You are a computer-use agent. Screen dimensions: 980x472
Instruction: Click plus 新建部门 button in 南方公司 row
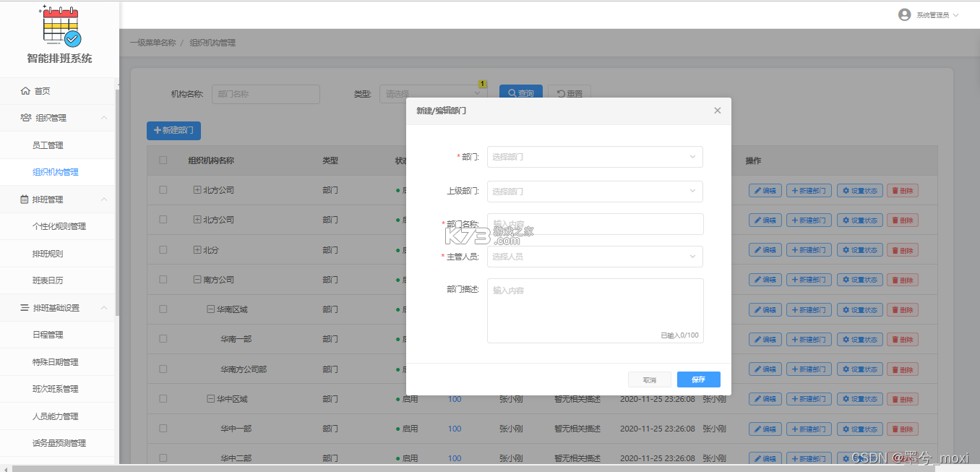coord(809,280)
